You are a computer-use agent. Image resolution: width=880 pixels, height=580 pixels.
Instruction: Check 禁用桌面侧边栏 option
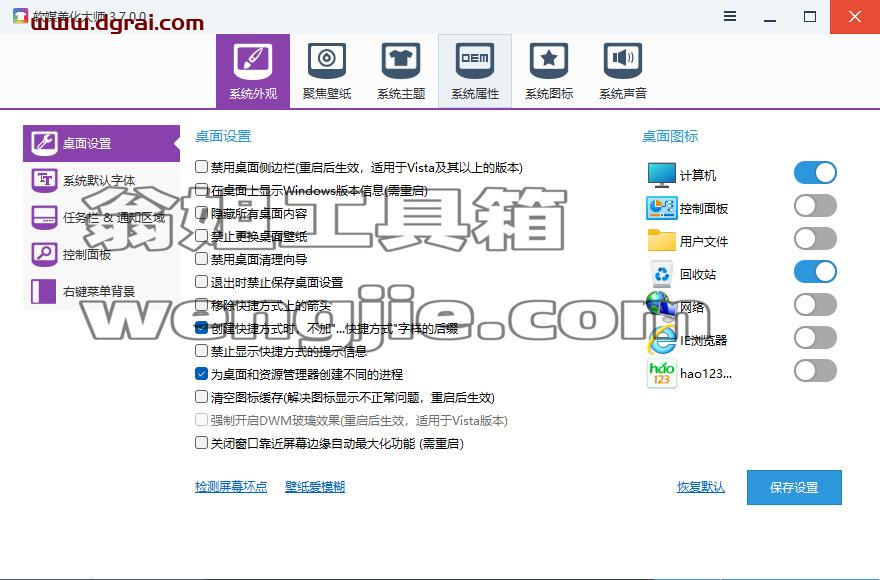tap(201, 167)
